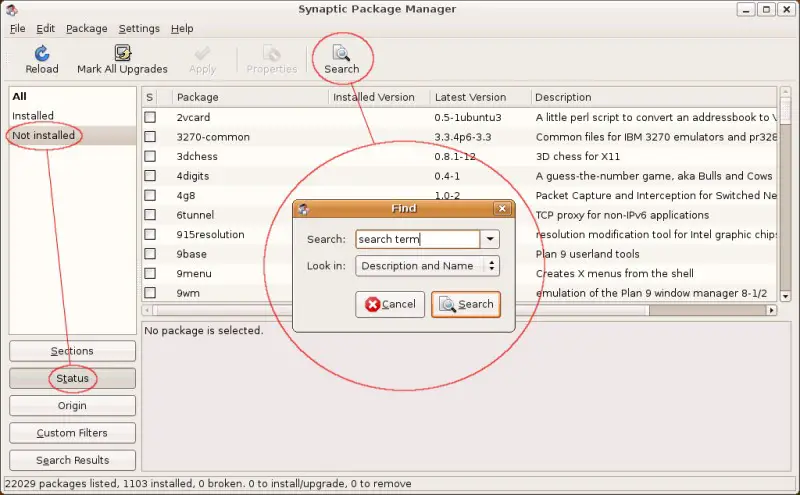Select the 9base package name
This screenshot has height=495, width=800.
pos(192,254)
